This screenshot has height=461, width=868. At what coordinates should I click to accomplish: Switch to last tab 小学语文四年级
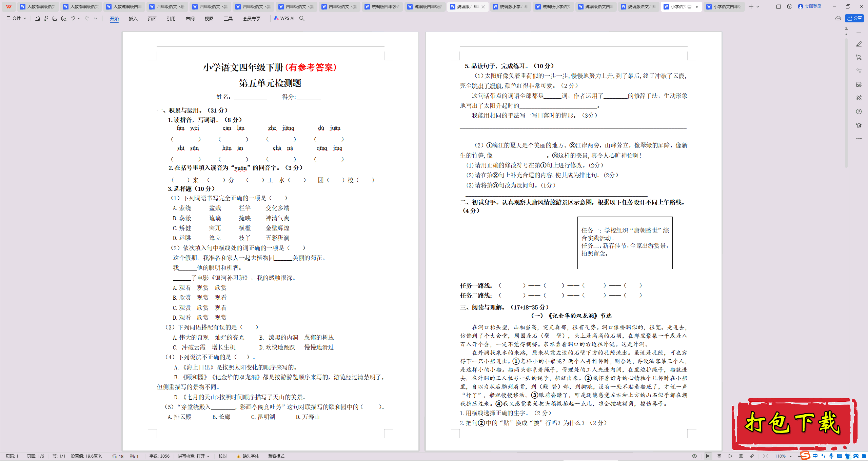[724, 6]
